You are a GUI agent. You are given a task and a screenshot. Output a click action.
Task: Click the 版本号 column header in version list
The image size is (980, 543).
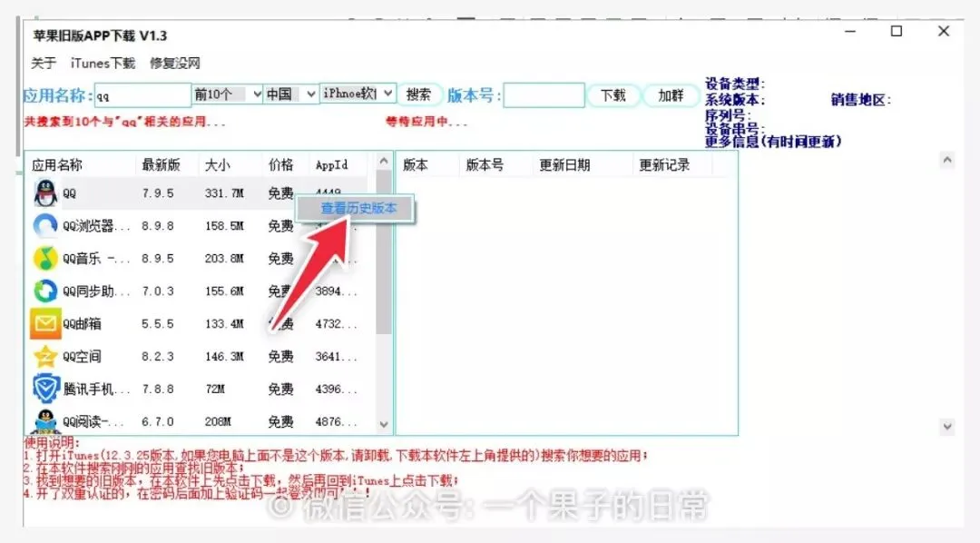pyautogui.click(x=485, y=165)
